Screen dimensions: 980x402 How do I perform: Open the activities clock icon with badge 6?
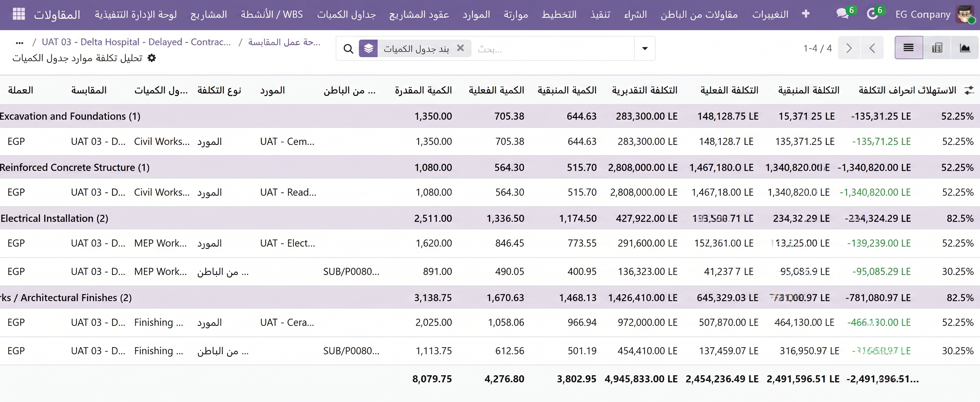[x=872, y=14]
